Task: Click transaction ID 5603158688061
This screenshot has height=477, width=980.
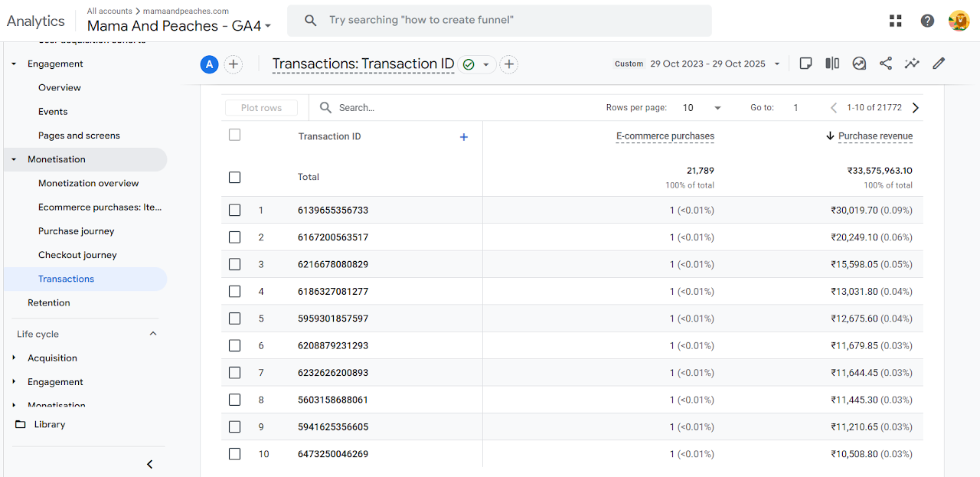Action: (x=333, y=400)
